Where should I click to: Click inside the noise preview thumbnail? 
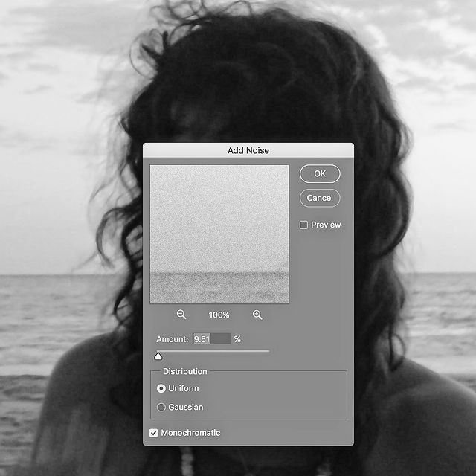tap(219, 234)
